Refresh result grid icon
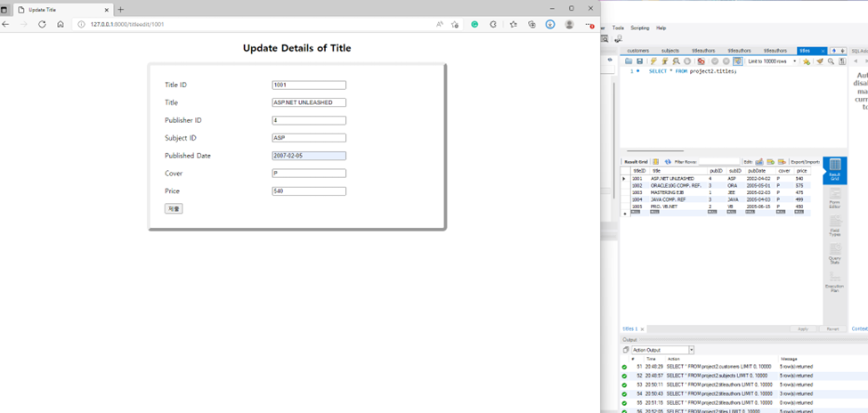 669,162
